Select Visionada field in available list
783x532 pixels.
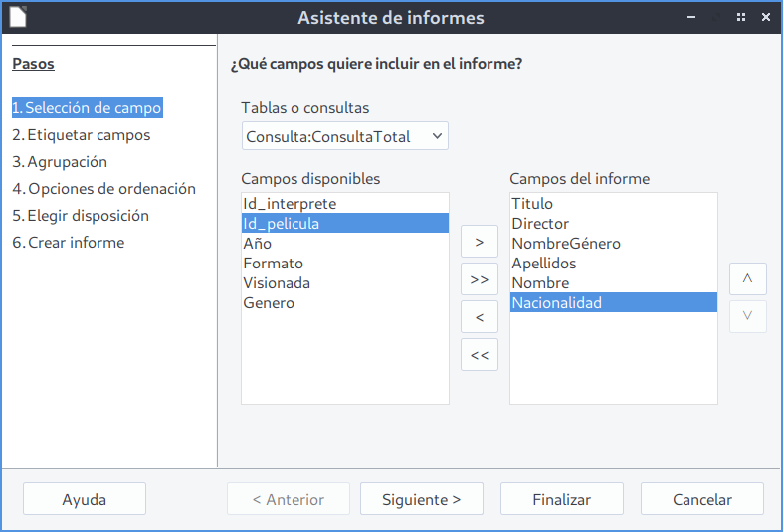(x=277, y=283)
